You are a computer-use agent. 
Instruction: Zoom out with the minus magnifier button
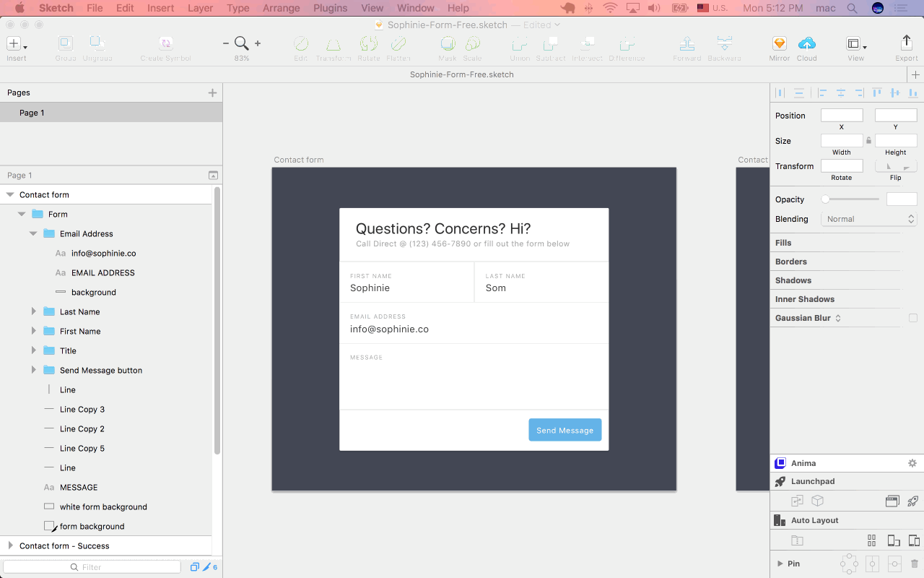click(226, 43)
